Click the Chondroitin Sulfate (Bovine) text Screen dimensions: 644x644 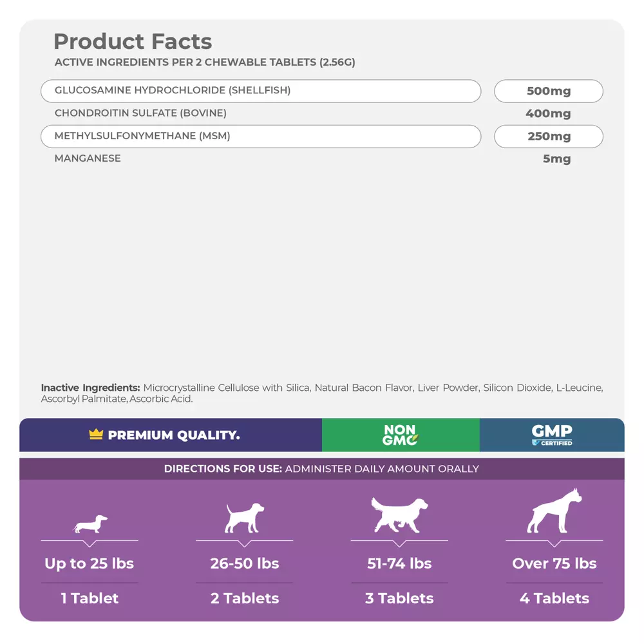point(140,113)
